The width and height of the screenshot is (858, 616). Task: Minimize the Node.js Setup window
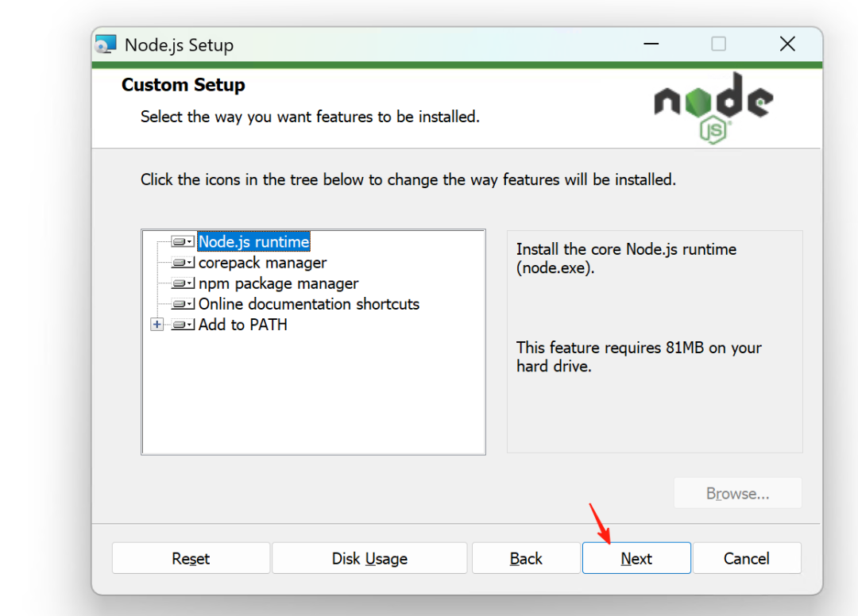tap(651, 44)
